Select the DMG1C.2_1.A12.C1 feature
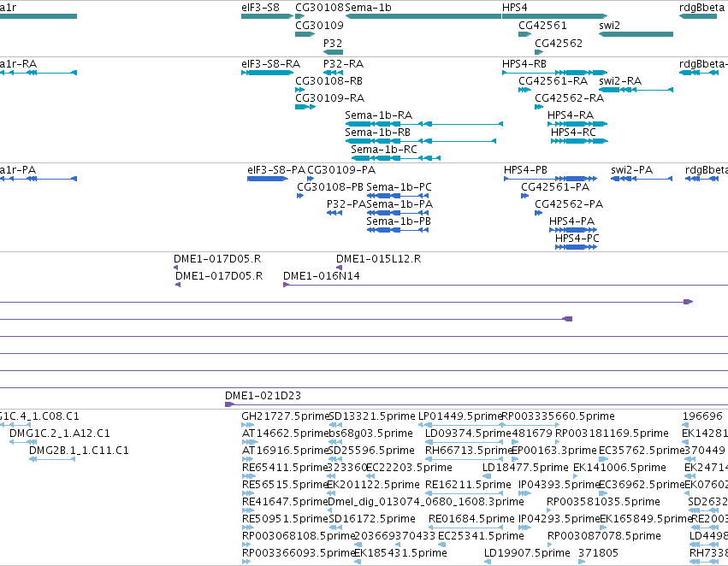This screenshot has height=566, width=728. 23,442
